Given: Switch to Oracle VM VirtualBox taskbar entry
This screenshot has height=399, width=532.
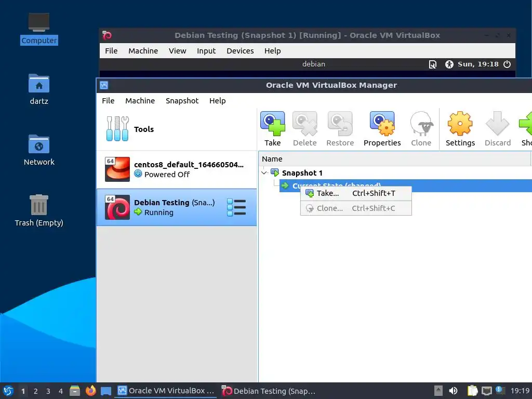Looking at the screenshot, I should tap(166, 391).
